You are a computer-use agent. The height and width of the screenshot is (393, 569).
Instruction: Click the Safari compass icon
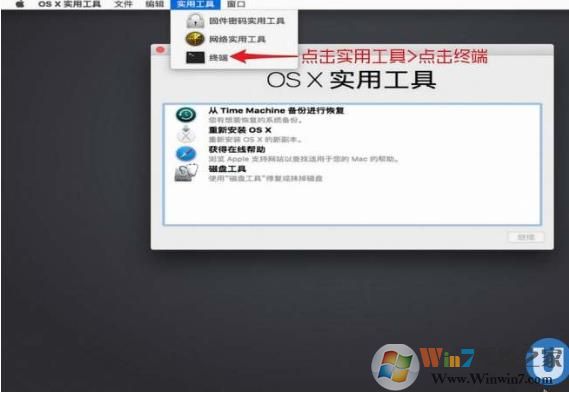(186, 154)
